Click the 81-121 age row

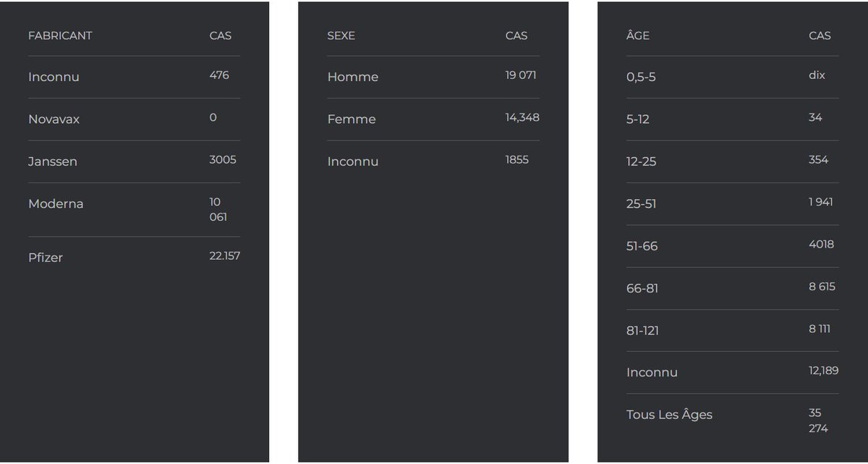coord(642,331)
